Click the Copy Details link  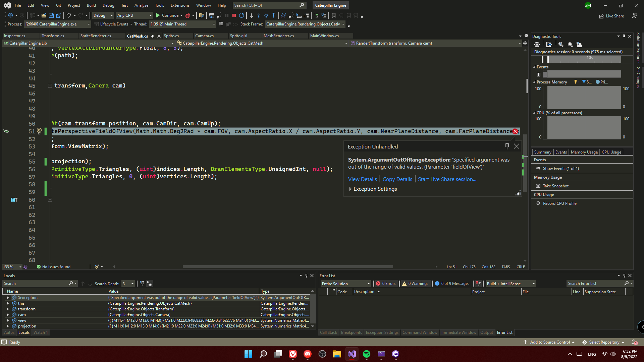[x=397, y=179]
